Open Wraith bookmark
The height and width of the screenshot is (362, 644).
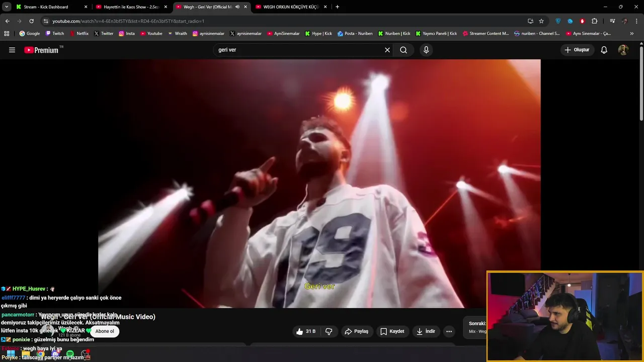click(x=177, y=34)
